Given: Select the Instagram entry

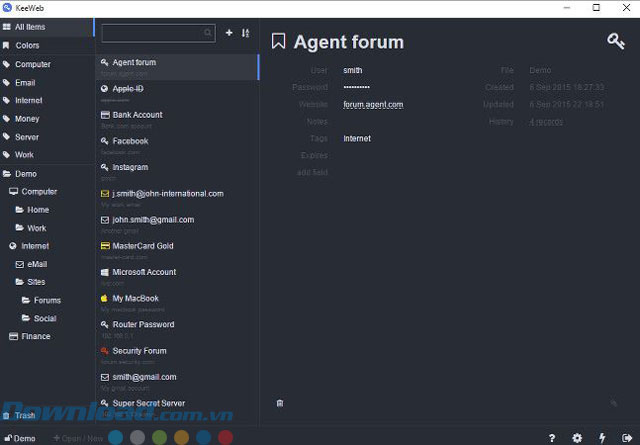Looking at the screenshot, I should click(178, 172).
